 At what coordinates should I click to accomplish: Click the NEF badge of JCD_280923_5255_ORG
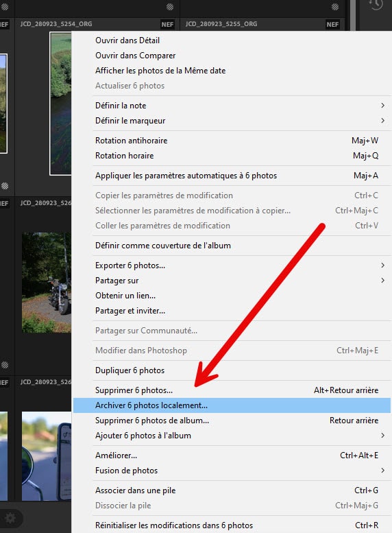tap(332, 25)
